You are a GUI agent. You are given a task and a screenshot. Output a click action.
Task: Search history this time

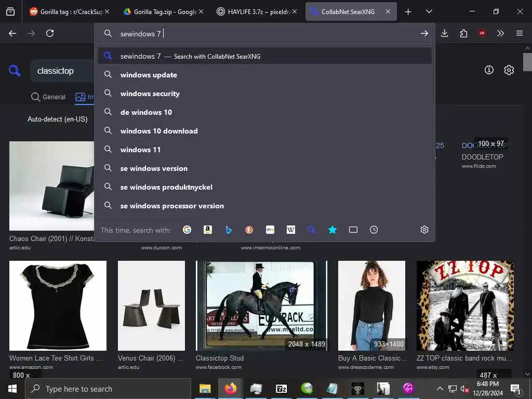374,230
